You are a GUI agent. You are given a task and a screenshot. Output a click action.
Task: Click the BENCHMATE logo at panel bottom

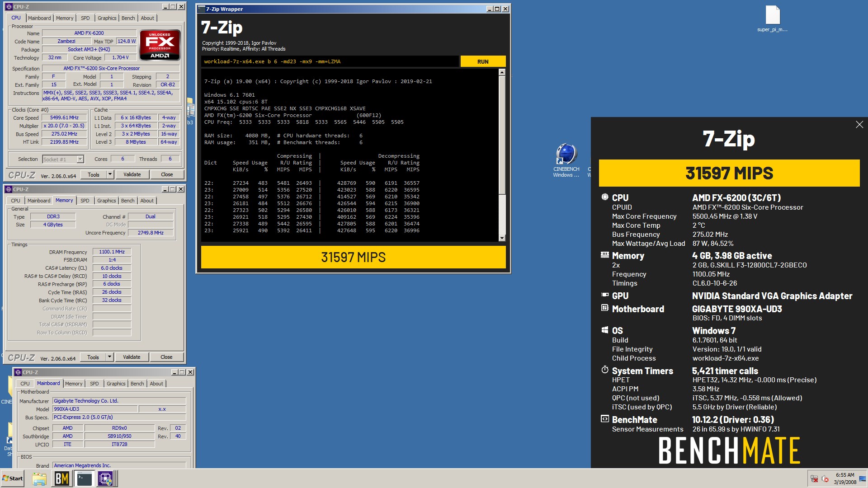pyautogui.click(x=729, y=450)
